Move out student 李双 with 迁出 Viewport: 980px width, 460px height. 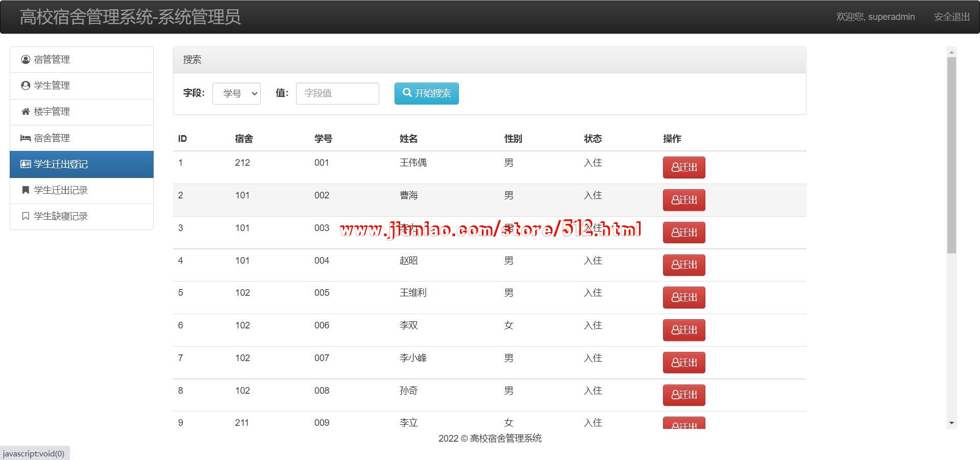pos(683,330)
